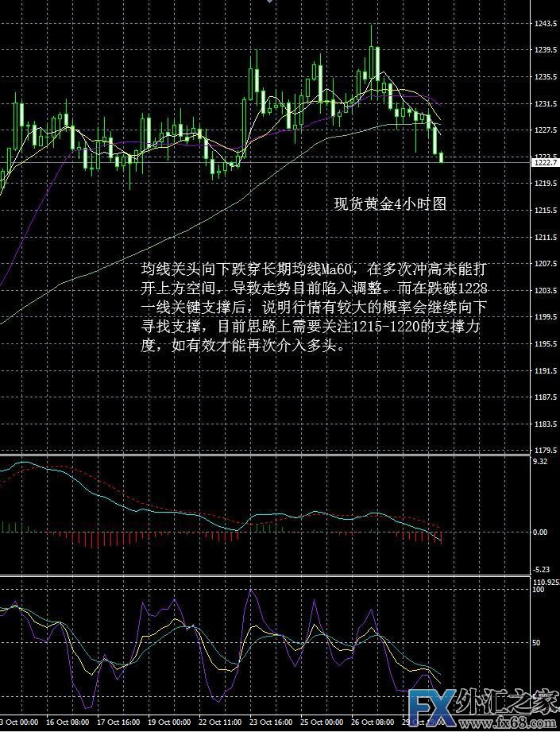Click the time axis label 22 Oct 11:00

[220, 722]
